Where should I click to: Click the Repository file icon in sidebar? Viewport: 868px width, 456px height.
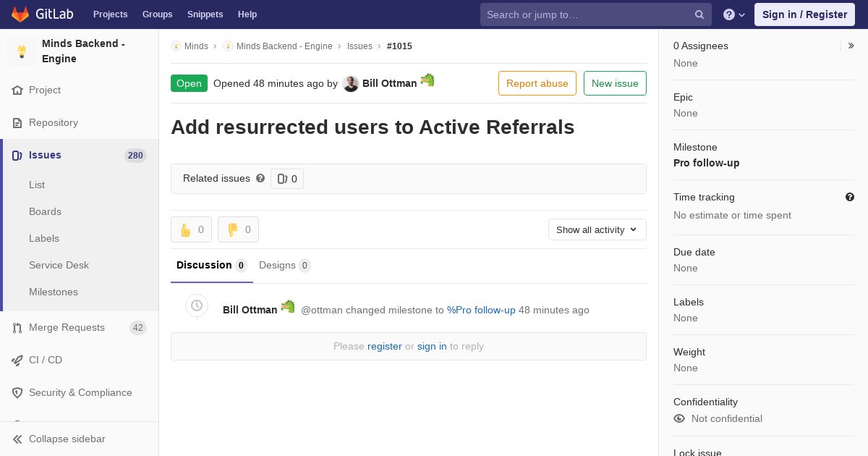[17, 123]
